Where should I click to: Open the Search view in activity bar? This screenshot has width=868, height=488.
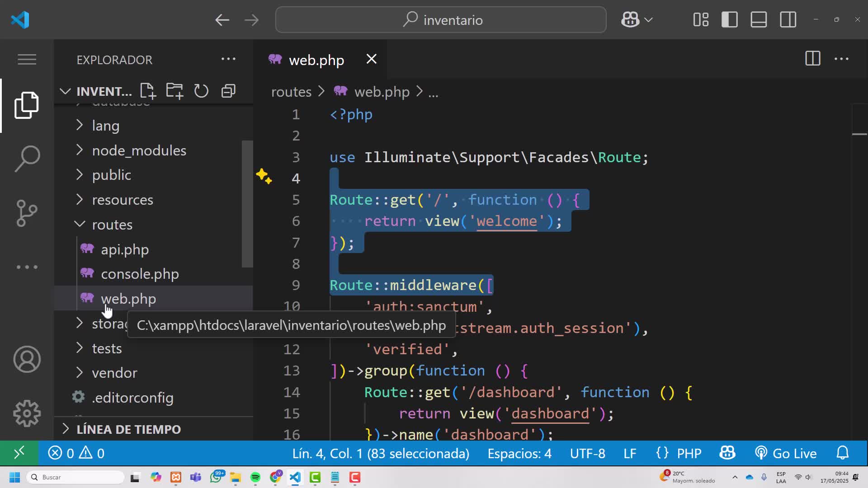point(27,159)
